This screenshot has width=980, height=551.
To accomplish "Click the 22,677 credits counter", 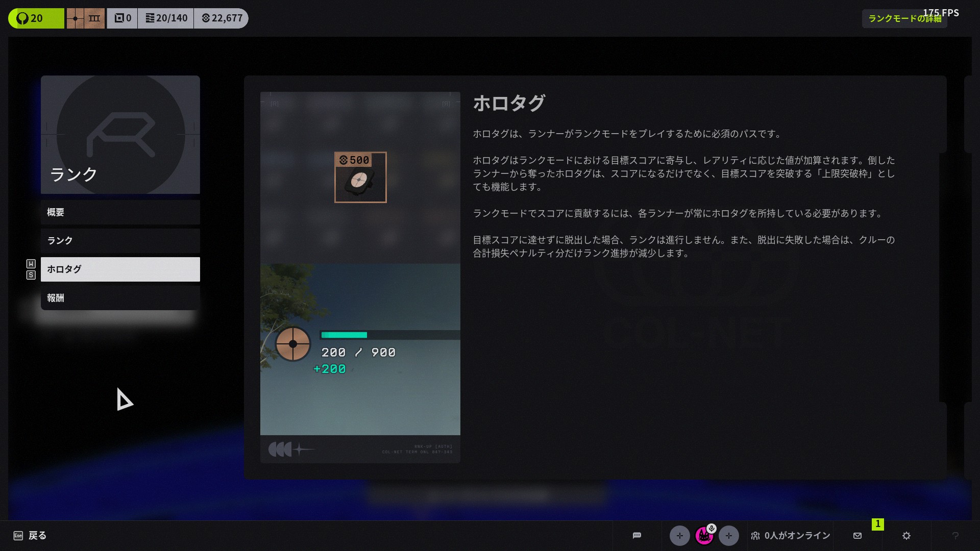I will (x=222, y=18).
